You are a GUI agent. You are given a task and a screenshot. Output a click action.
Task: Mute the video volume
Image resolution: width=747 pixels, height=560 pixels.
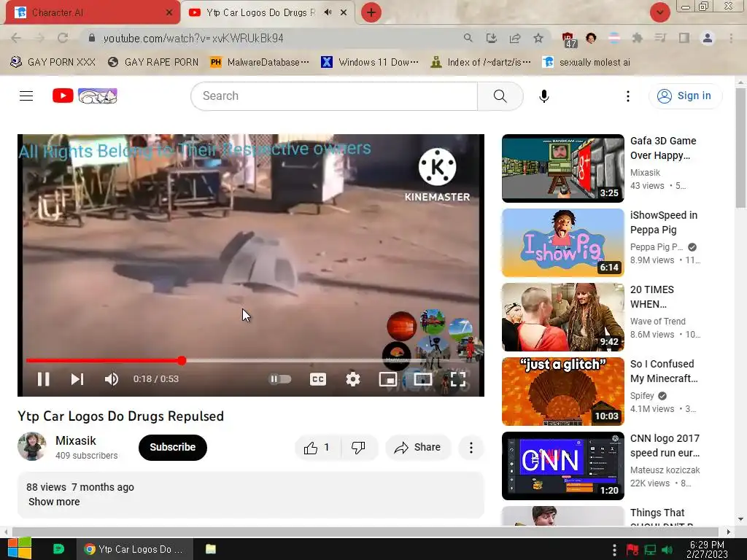(112, 379)
